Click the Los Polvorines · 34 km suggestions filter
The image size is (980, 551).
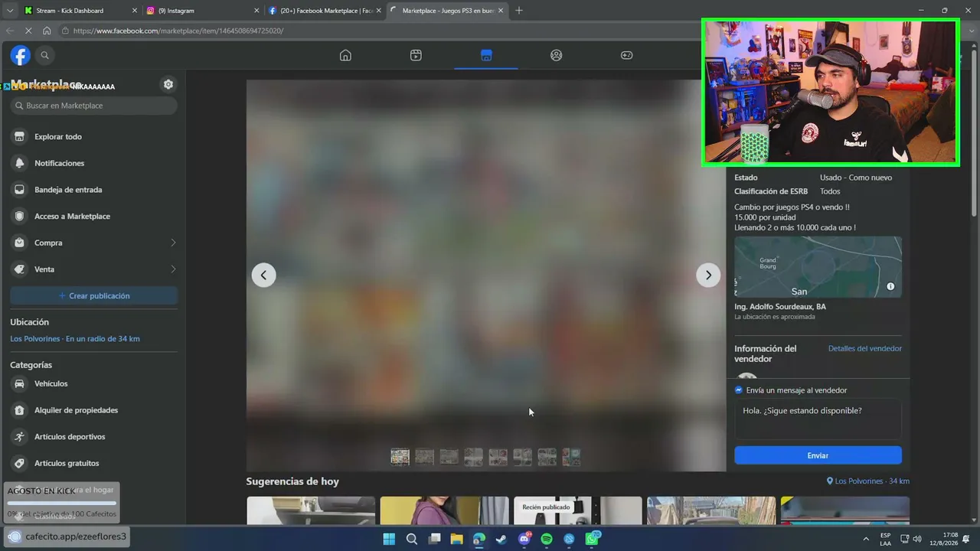point(868,481)
